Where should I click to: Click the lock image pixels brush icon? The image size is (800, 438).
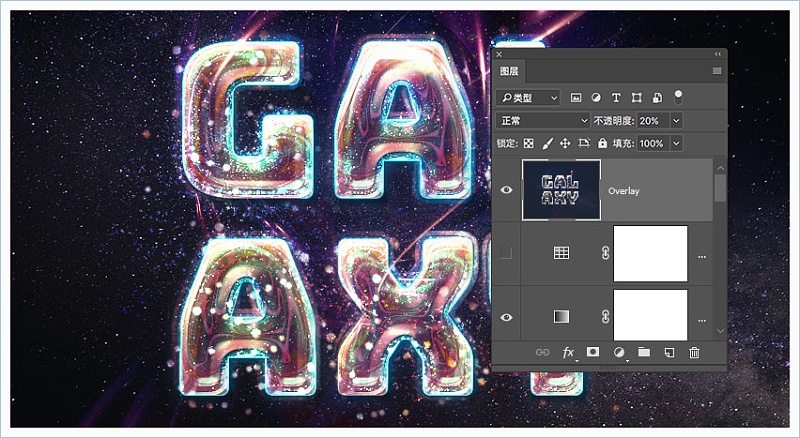(547, 143)
